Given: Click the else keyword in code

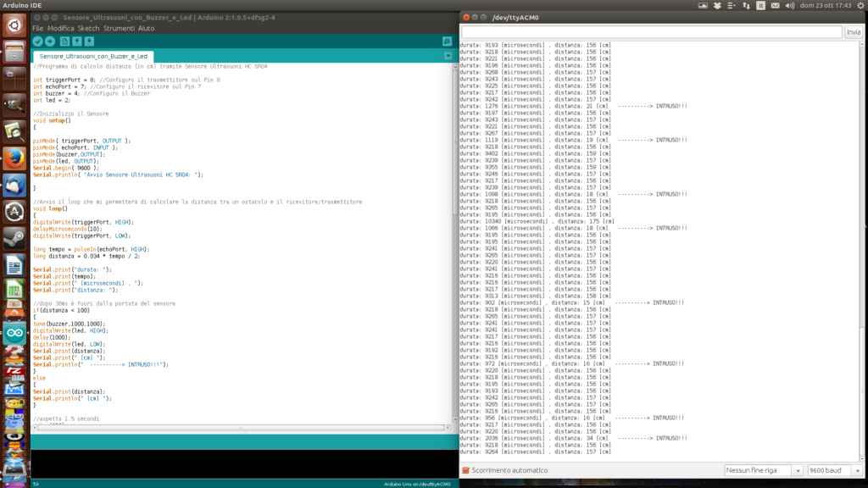Looking at the screenshot, I should [x=39, y=378].
